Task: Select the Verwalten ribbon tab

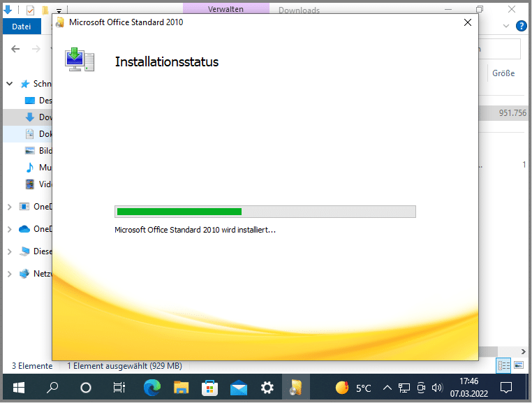Action: point(226,10)
